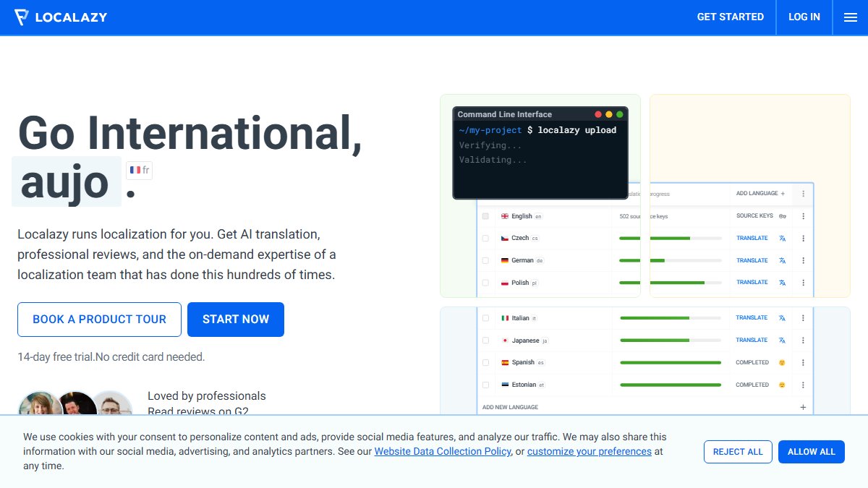Click ADD LANGUAGE in the table header

pos(761,194)
